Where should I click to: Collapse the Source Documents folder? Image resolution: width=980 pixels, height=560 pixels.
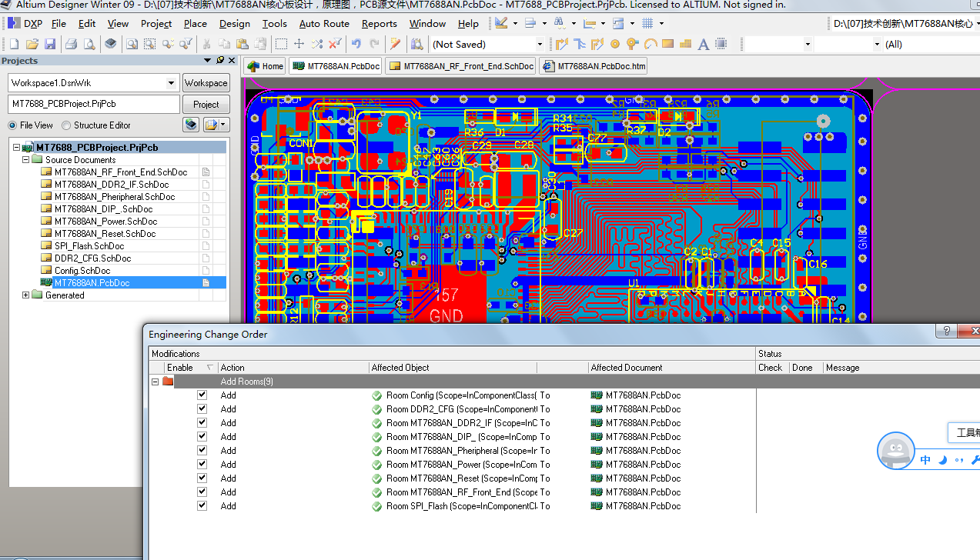coord(25,160)
